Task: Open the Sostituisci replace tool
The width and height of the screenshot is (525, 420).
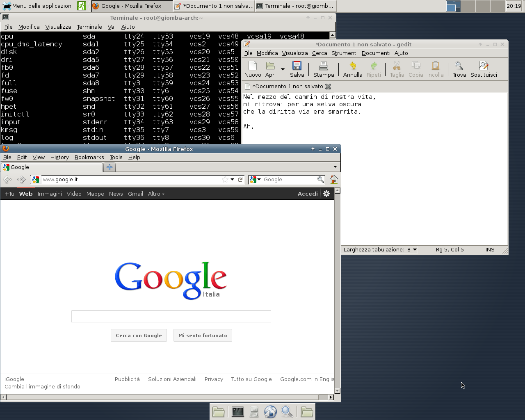Action: coord(484,66)
